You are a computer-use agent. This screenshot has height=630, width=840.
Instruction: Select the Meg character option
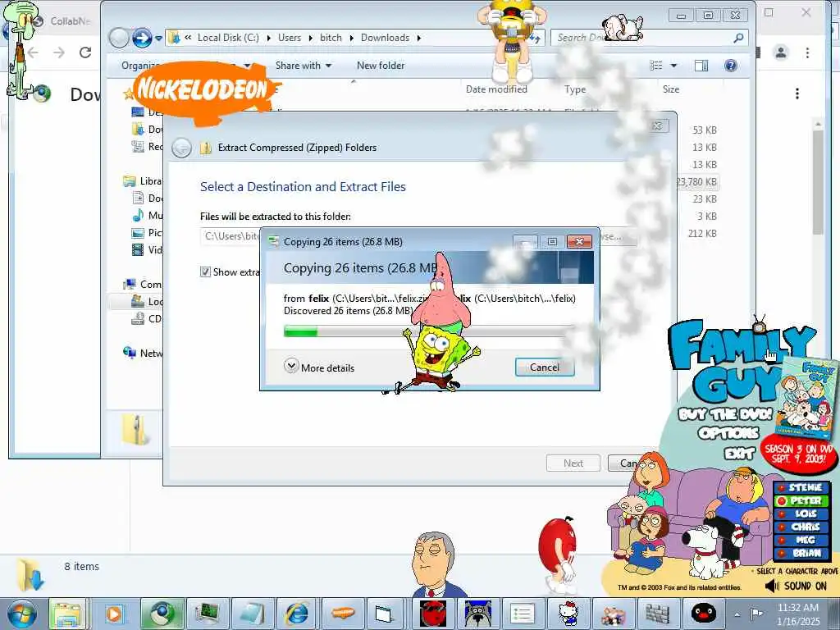pos(801,540)
